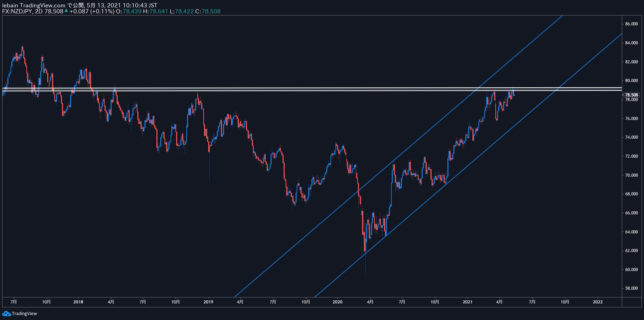Select the 60.000 price axis label
Image resolution: width=644 pixels, height=320 pixels.
point(631,270)
